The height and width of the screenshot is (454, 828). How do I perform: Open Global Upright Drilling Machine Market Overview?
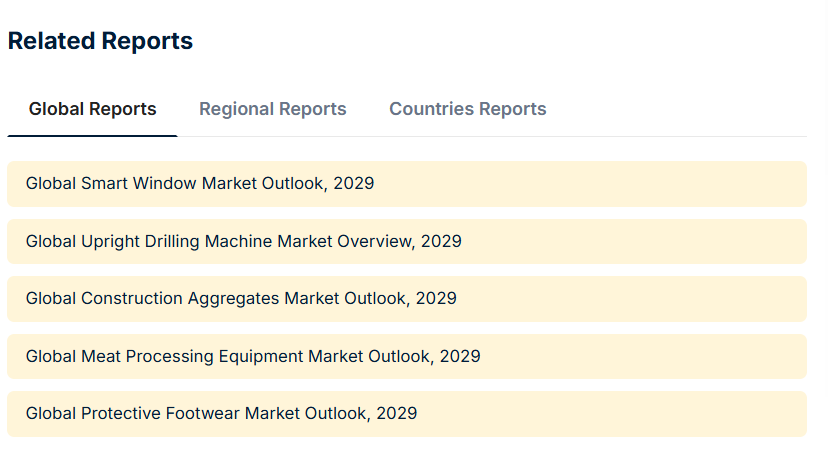tap(243, 241)
